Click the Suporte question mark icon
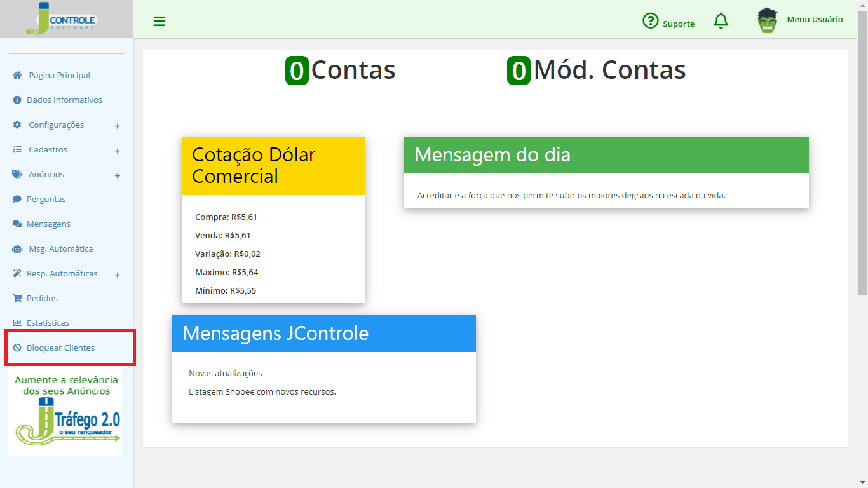Image resolution: width=868 pixels, height=488 pixels. tap(651, 21)
